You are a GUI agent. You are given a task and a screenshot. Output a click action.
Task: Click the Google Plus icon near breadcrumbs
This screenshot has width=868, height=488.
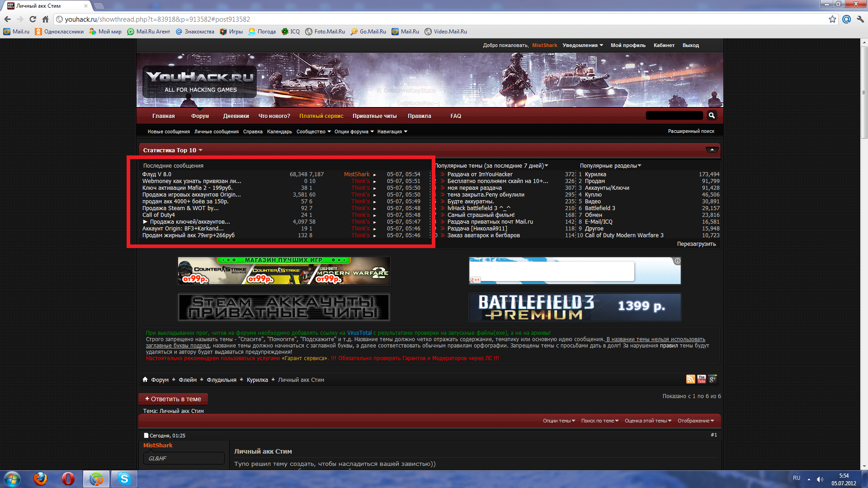(713, 379)
